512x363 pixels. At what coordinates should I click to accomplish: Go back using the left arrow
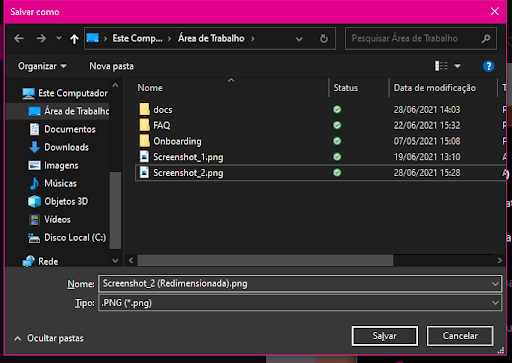(19, 39)
